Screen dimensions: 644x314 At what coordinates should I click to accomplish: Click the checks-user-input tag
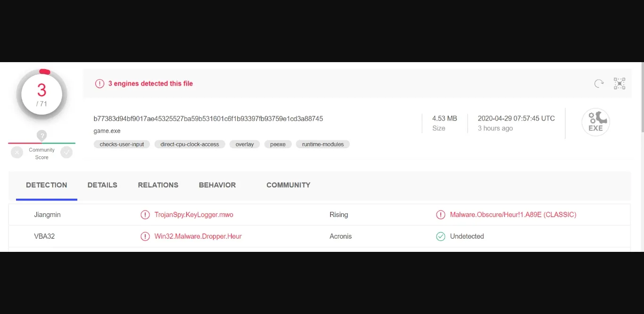click(x=122, y=145)
